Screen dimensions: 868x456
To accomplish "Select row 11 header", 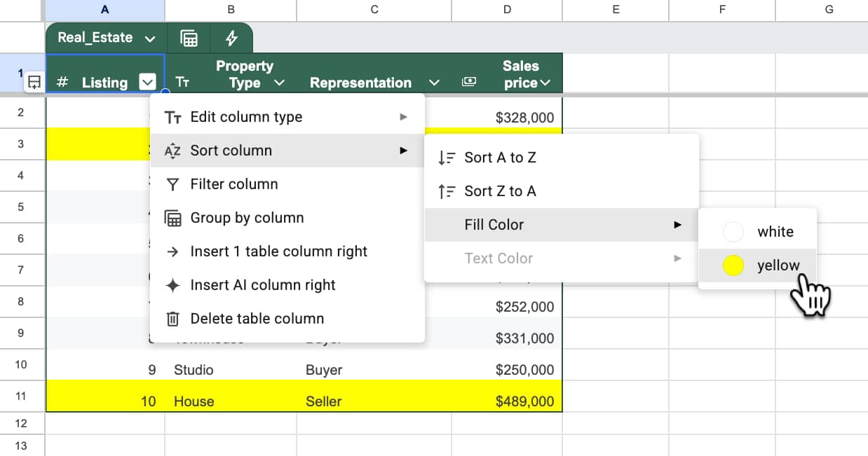I will coord(21,396).
